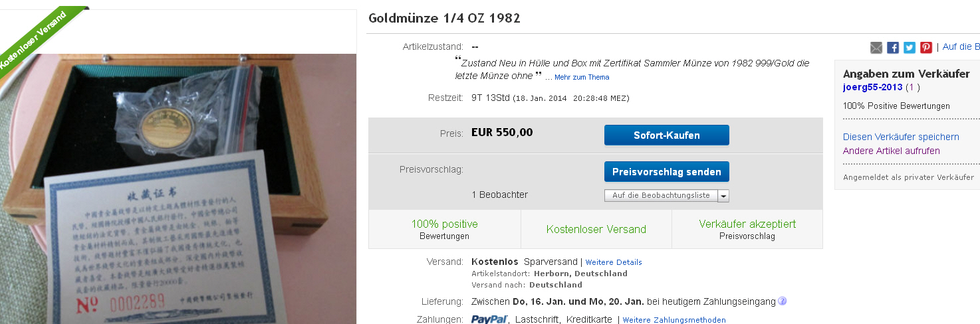
Task: Open the watchlist dropdown arrow
Action: click(723, 196)
